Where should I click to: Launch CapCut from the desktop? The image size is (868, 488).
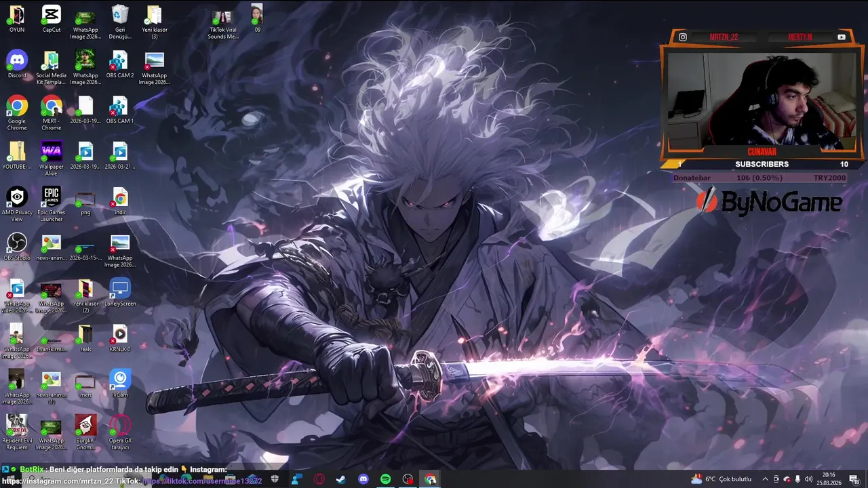click(52, 19)
